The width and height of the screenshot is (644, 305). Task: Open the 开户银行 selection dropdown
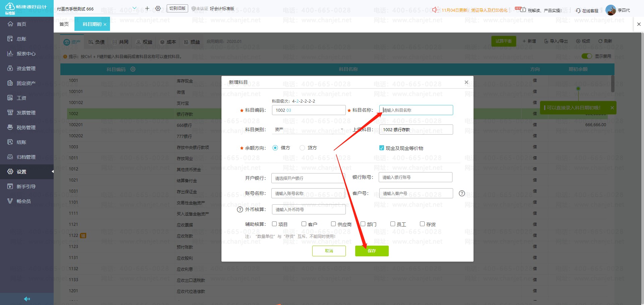click(x=308, y=178)
